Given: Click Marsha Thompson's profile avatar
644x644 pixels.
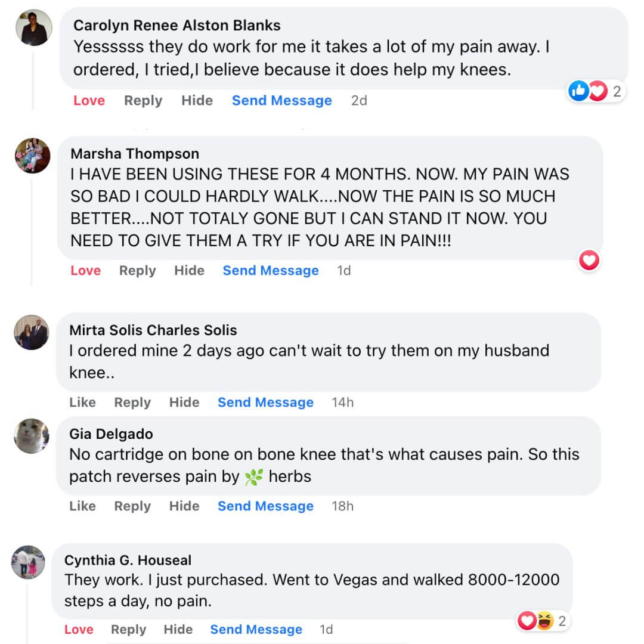Looking at the screenshot, I should [x=32, y=156].
